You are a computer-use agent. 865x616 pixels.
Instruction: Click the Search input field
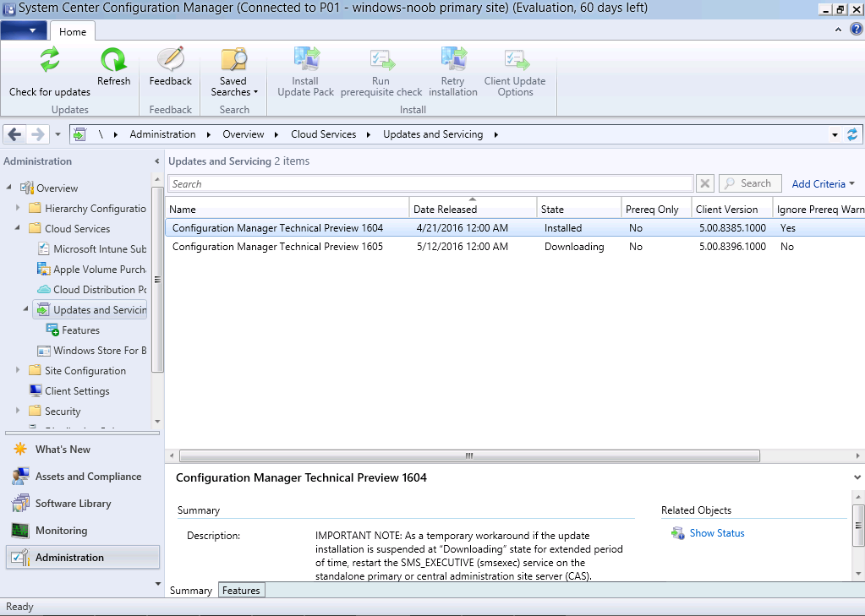coord(430,183)
